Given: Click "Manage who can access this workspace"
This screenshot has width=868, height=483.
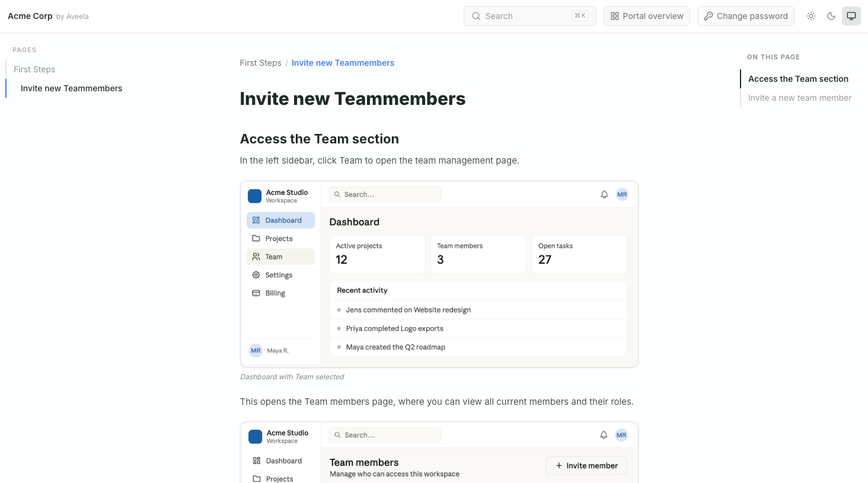Looking at the screenshot, I should (x=395, y=474).
